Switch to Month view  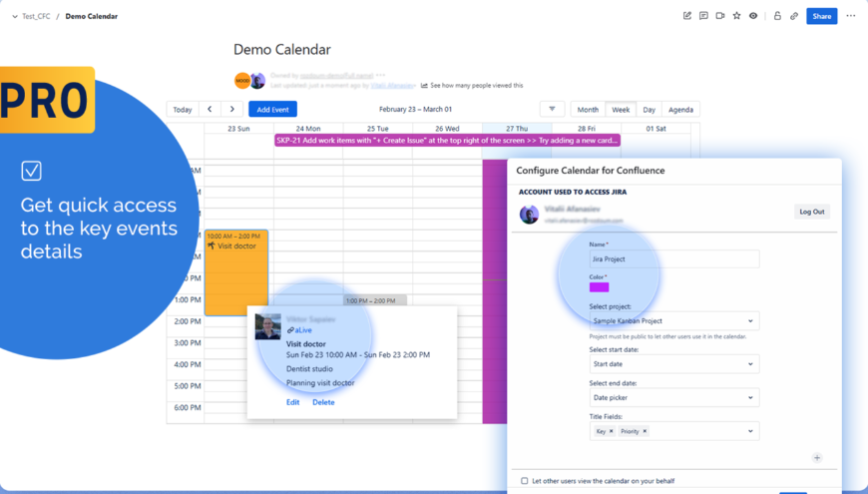pos(588,109)
